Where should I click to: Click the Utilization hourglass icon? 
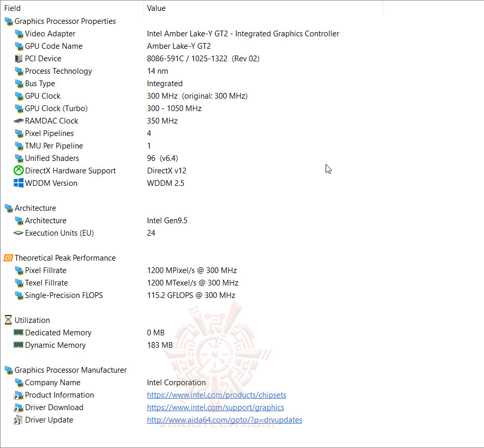click(x=8, y=320)
